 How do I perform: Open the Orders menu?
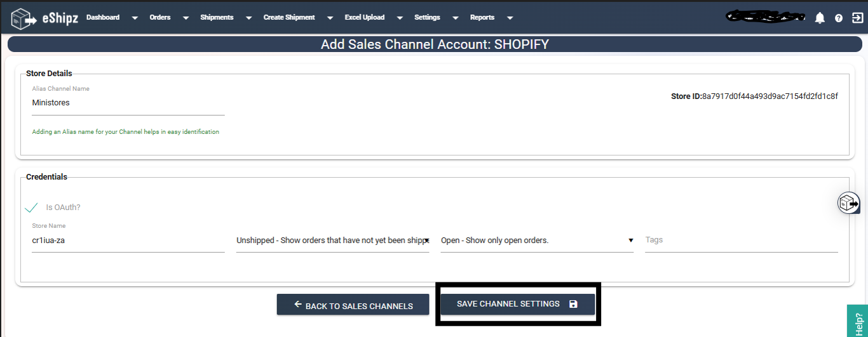click(160, 18)
